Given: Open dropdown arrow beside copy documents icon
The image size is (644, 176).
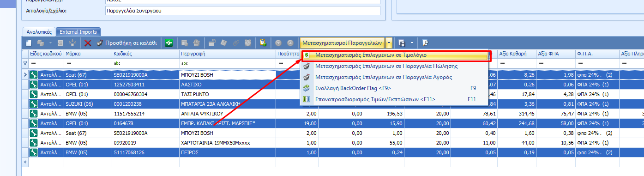Looking at the screenshot, I should pyautogui.click(x=50, y=43).
